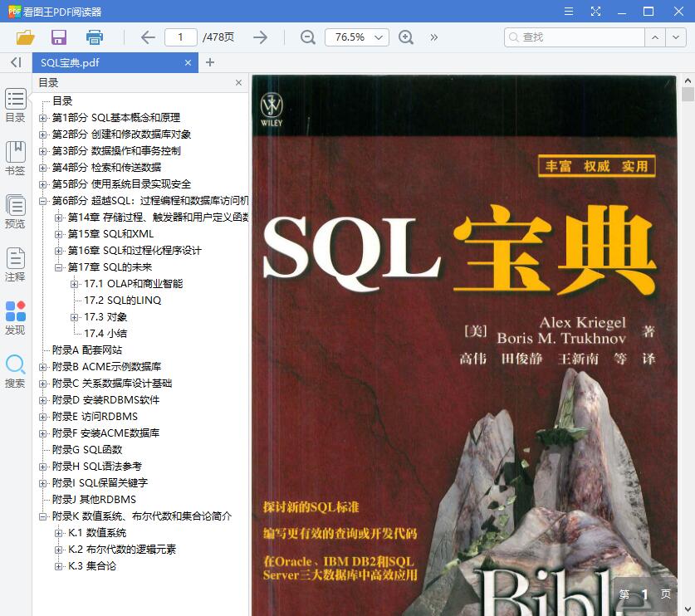
Task: Open a PDF file with the folder icon
Action: [25, 37]
